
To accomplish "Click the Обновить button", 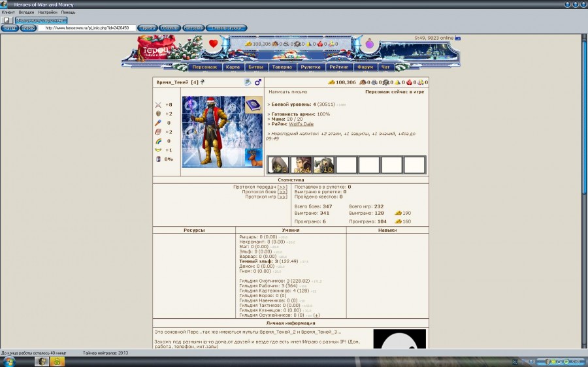I will pos(170,28).
